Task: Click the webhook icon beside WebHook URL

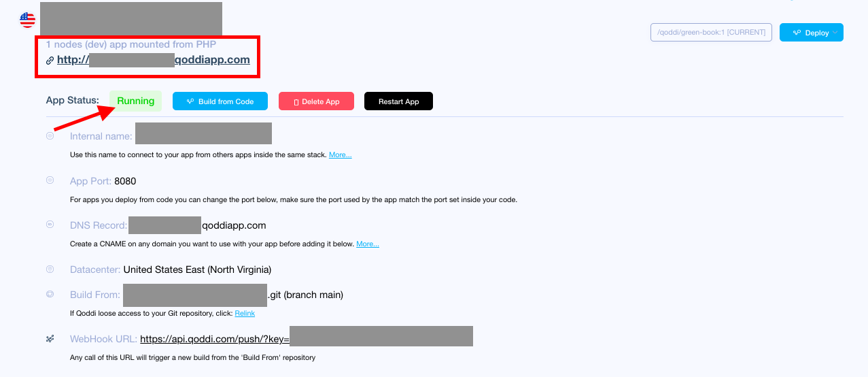Action: click(x=50, y=338)
